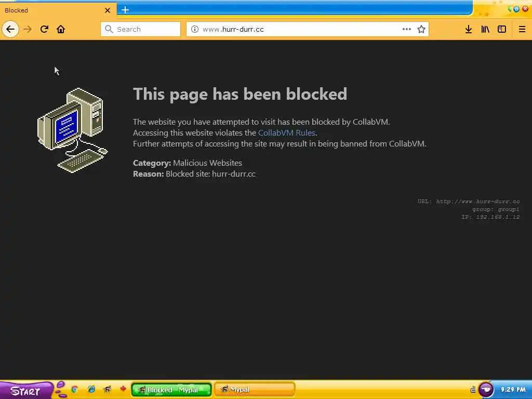The width and height of the screenshot is (532, 399).
Task: Maximize the browser window
Action: [x=516, y=9]
